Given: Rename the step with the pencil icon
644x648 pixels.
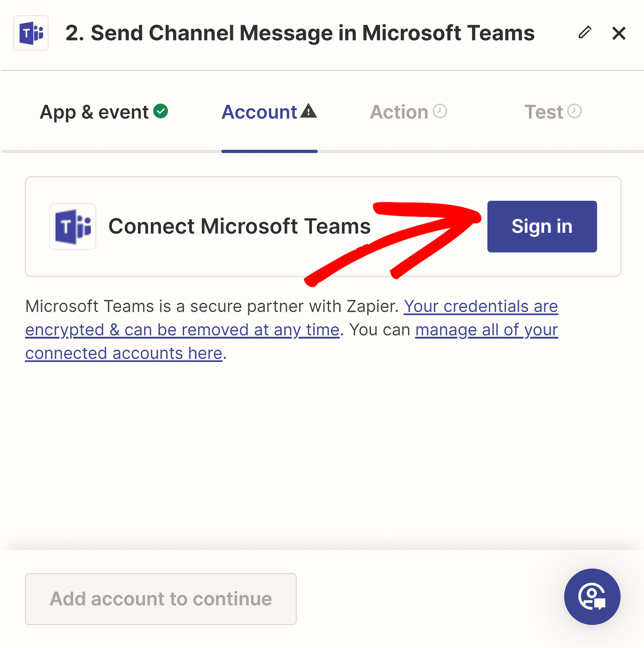Looking at the screenshot, I should [x=585, y=32].
